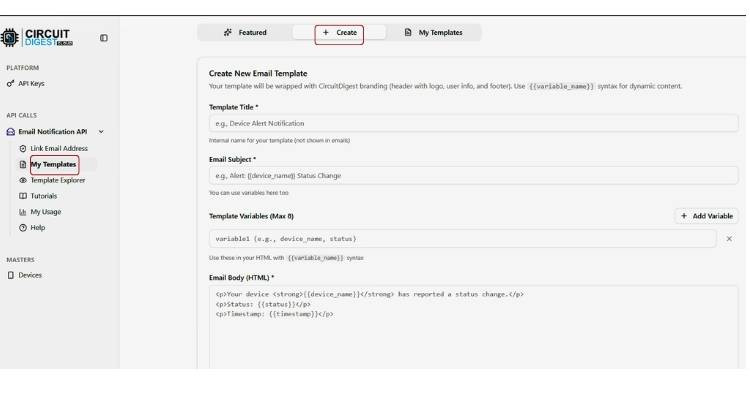Focus the Email Subject input field
Screen dimensions: 750x400
pos(474,176)
